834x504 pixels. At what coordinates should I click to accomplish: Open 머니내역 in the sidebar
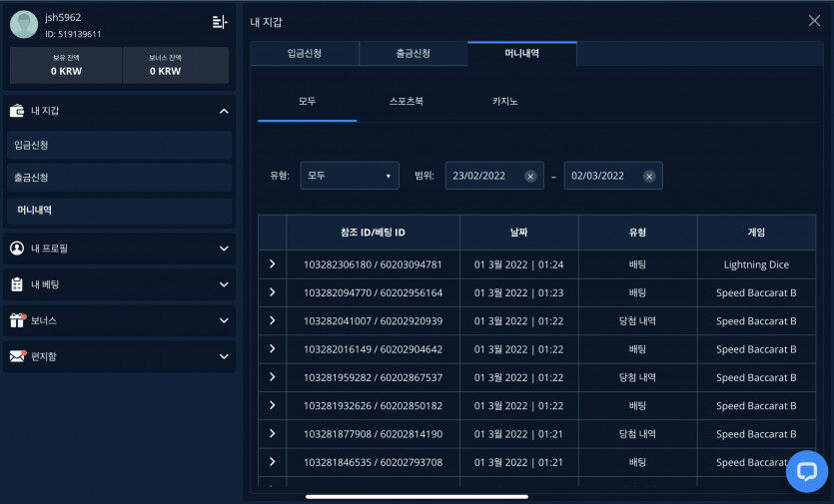pos(119,210)
